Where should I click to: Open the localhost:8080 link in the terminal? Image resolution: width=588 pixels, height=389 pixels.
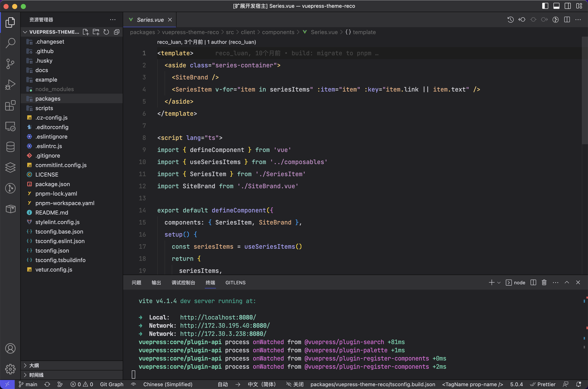click(218, 317)
